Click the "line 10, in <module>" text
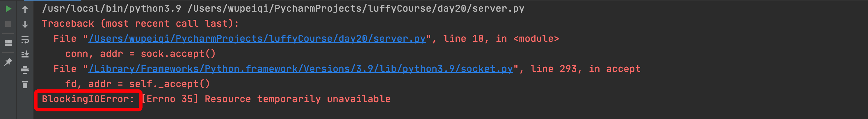 coord(501,39)
